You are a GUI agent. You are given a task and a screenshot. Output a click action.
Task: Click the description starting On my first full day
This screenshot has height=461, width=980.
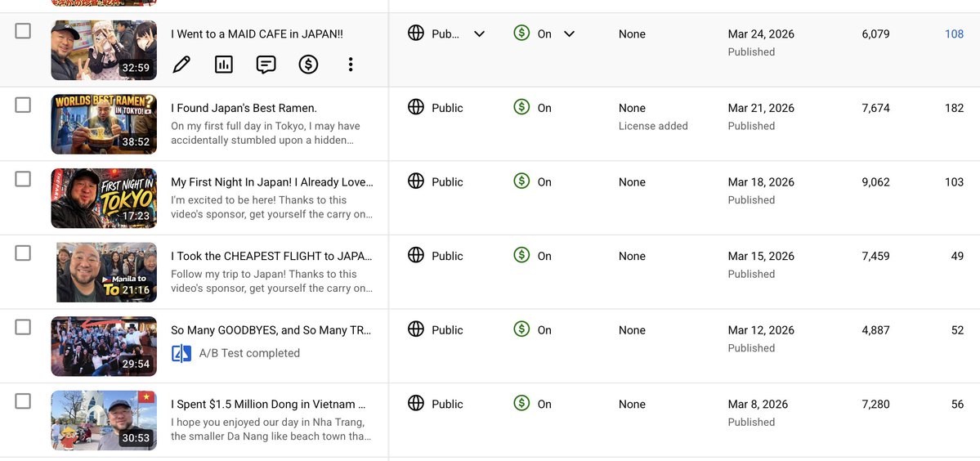tap(266, 133)
